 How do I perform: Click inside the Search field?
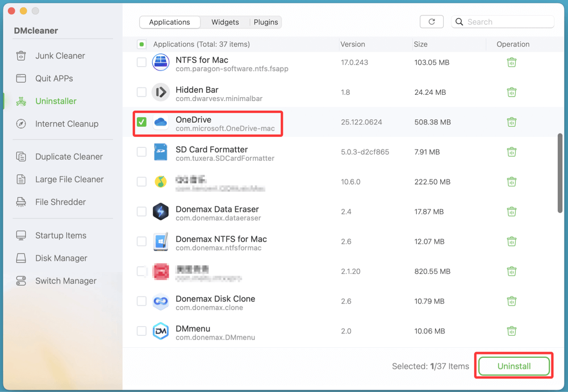(503, 21)
